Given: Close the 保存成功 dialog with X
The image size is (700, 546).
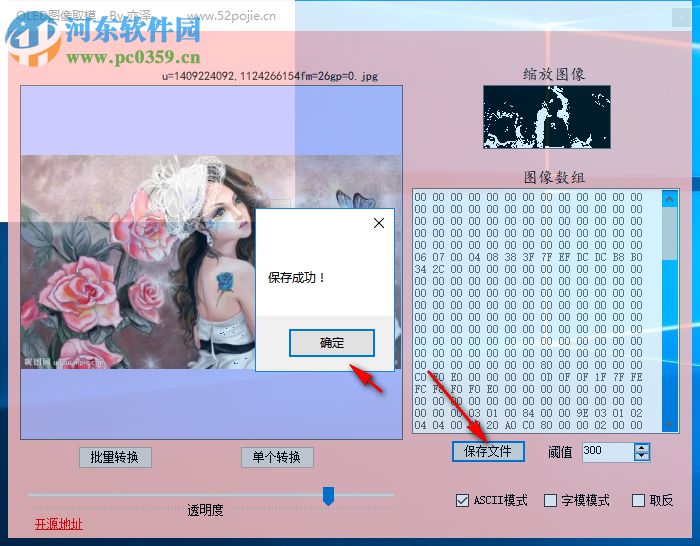Looking at the screenshot, I should pos(379,223).
